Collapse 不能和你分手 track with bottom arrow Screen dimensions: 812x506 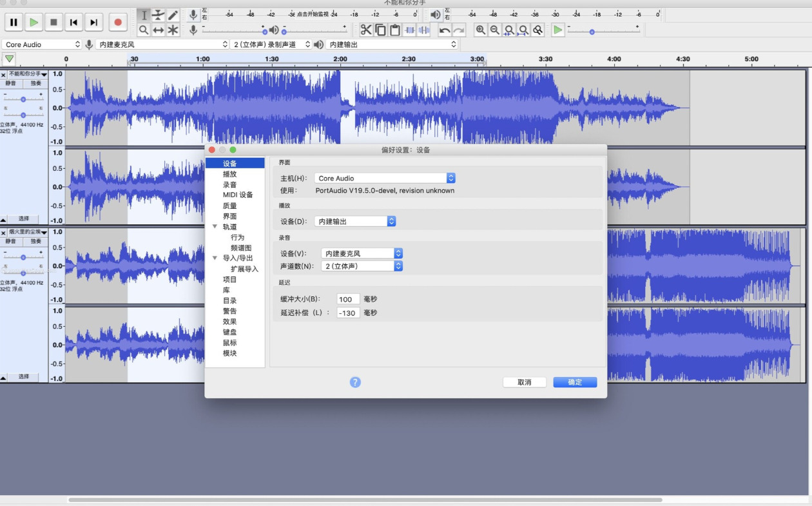point(3,219)
